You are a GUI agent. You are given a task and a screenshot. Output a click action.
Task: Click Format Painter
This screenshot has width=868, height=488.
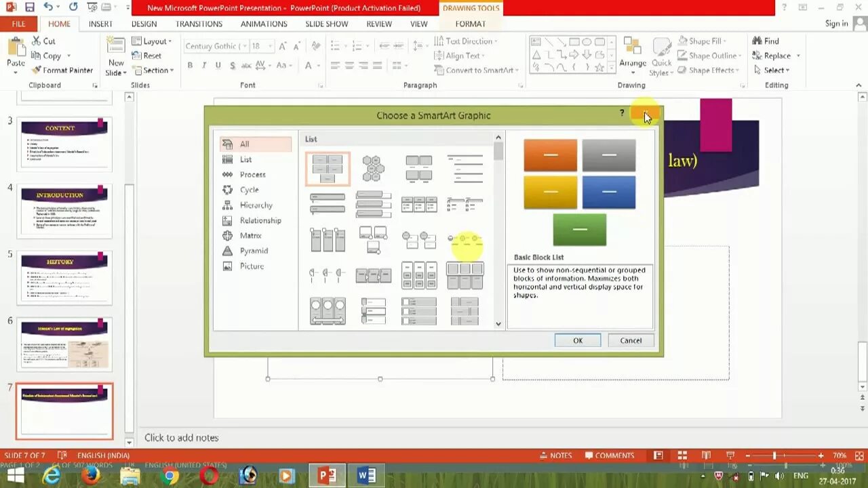(62, 70)
